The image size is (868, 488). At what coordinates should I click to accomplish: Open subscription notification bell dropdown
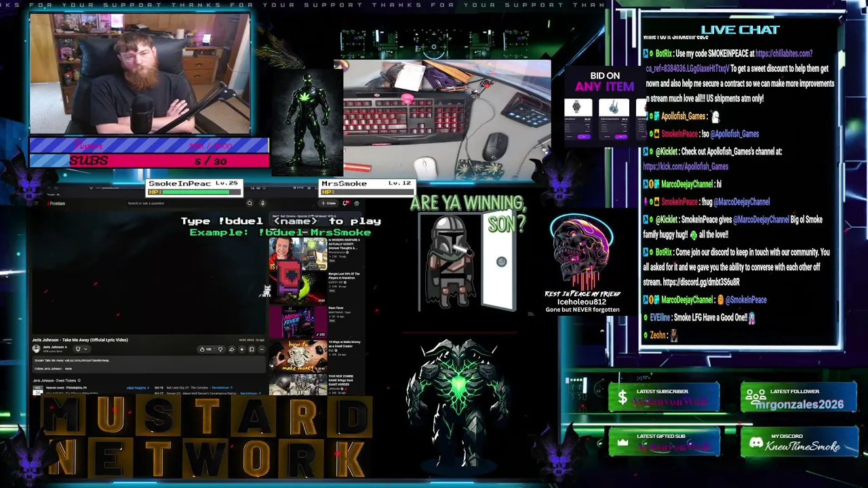81,349
